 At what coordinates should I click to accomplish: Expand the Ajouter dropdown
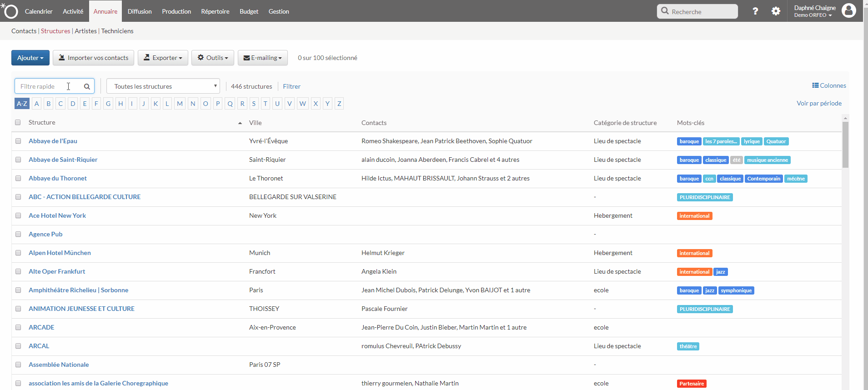click(x=30, y=58)
